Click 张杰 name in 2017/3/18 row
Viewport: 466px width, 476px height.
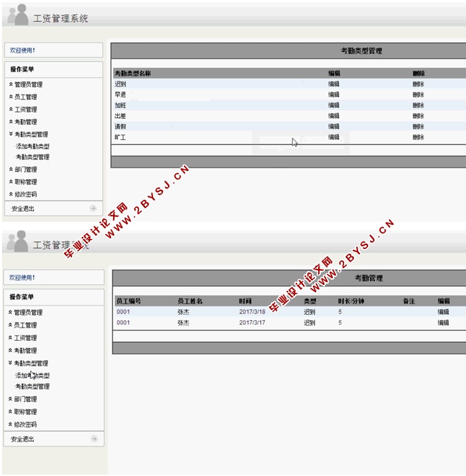(x=183, y=312)
